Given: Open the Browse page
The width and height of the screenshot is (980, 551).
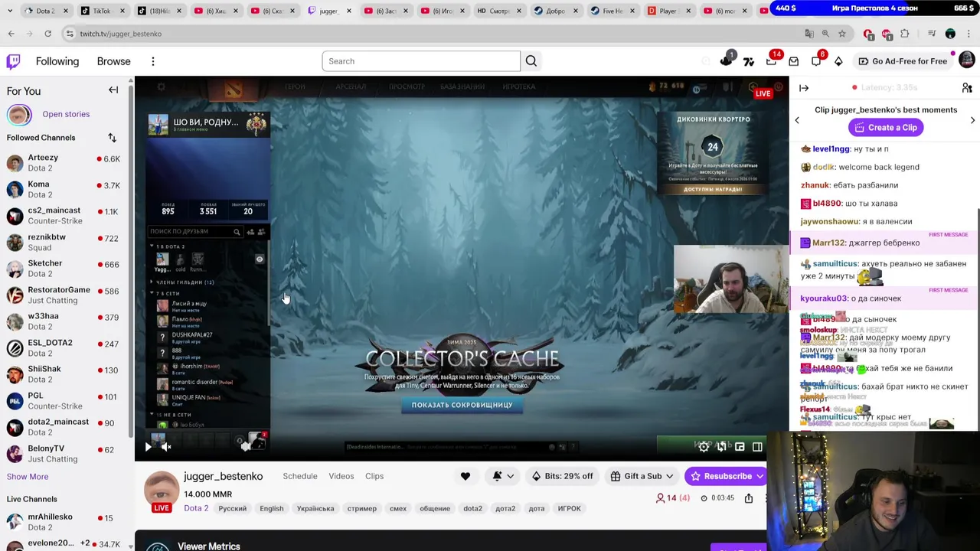Looking at the screenshot, I should (114, 61).
